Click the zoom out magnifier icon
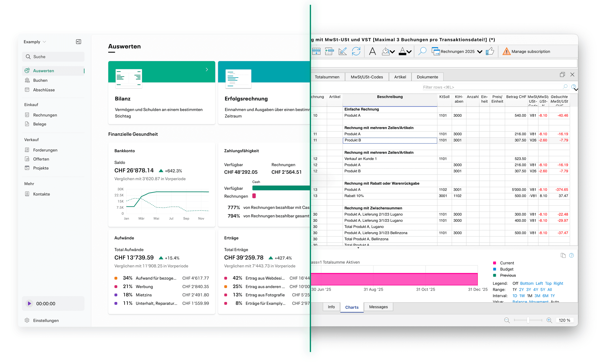This screenshot has width=604, height=364. tap(507, 320)
